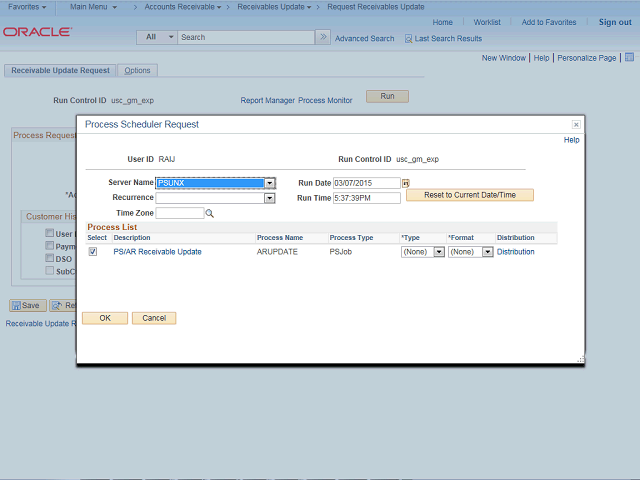Open the Recurrence dropdown
This screenshot has height=480, width=640.
(269, 198)
